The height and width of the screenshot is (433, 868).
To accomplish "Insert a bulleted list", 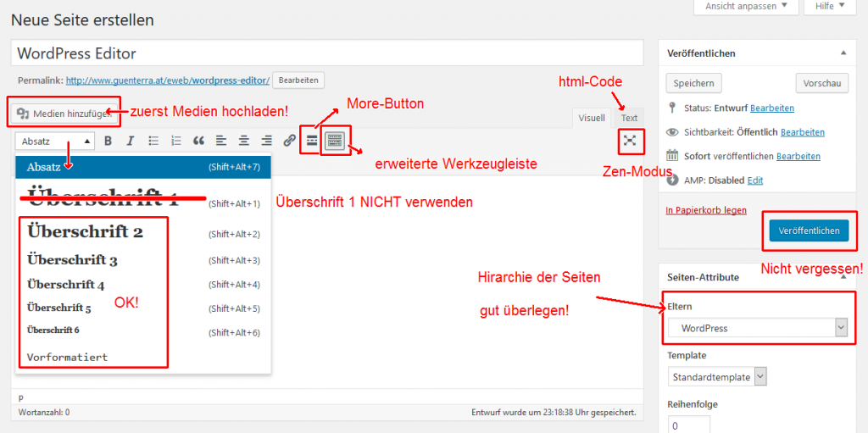I will 154,142.
